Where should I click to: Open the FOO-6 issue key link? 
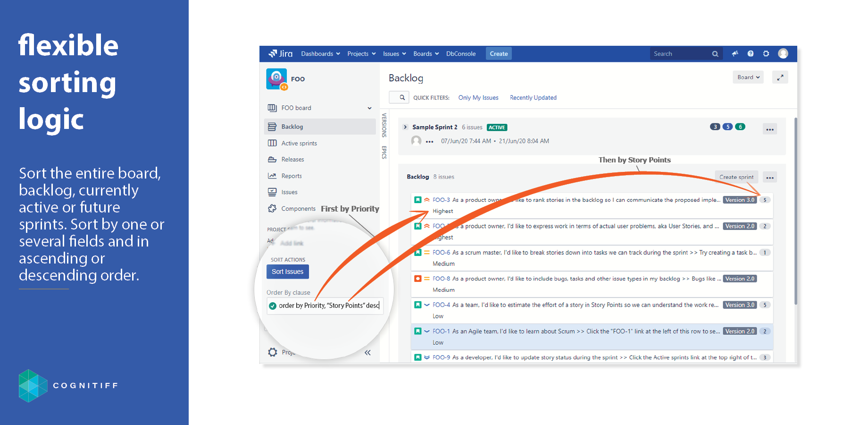coord(441,253)
